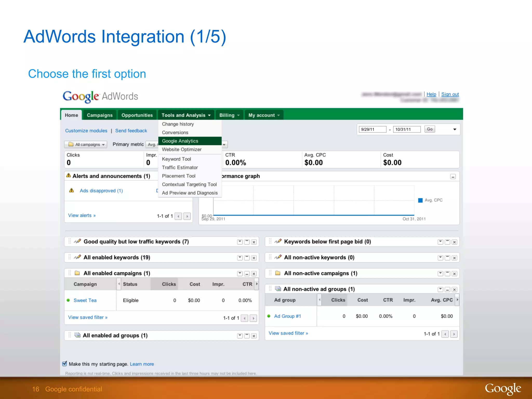
Task: Close Keywords below first page bid module
Action: coord(455,242)
